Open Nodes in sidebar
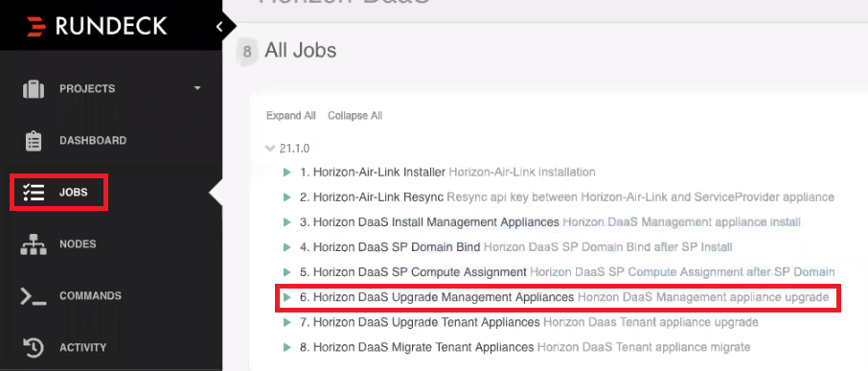Viewport: 868px width, 371px height. click(x=78, y=244)
